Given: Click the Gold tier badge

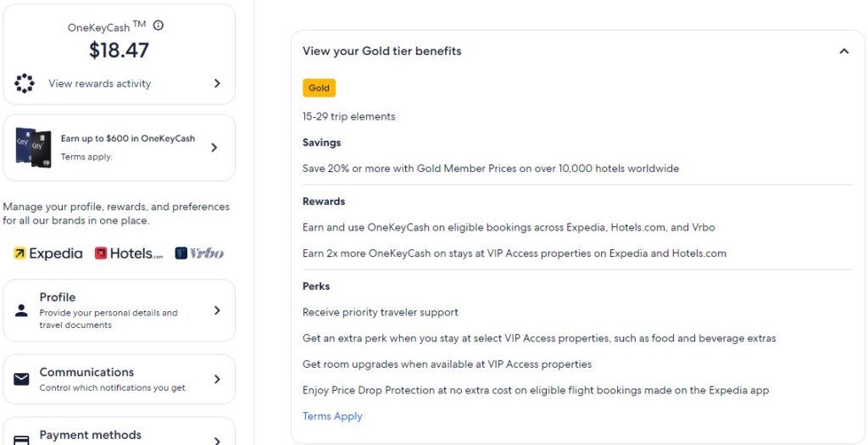Looking at the screenshot, I should point(319,87).
